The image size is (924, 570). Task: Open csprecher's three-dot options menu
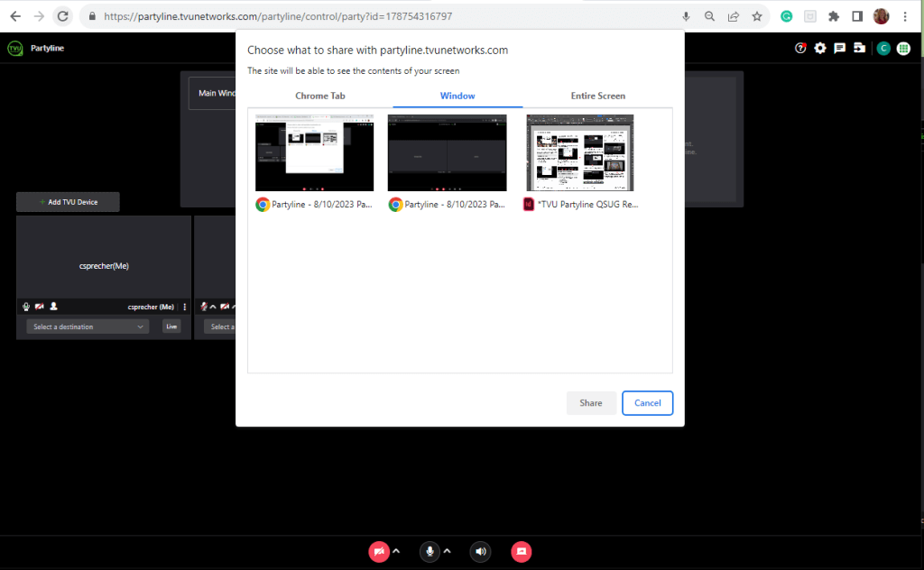(184, 307)
